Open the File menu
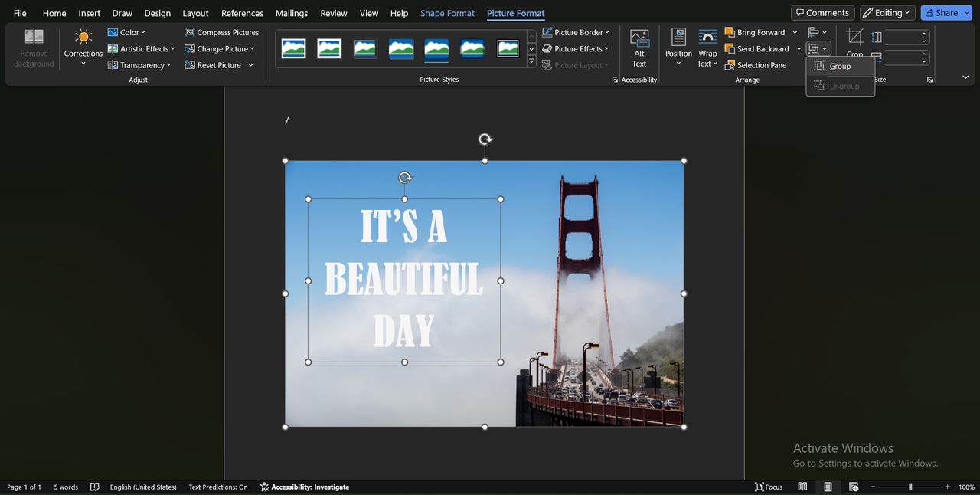The image size is (980, 495). click(20, 13)
